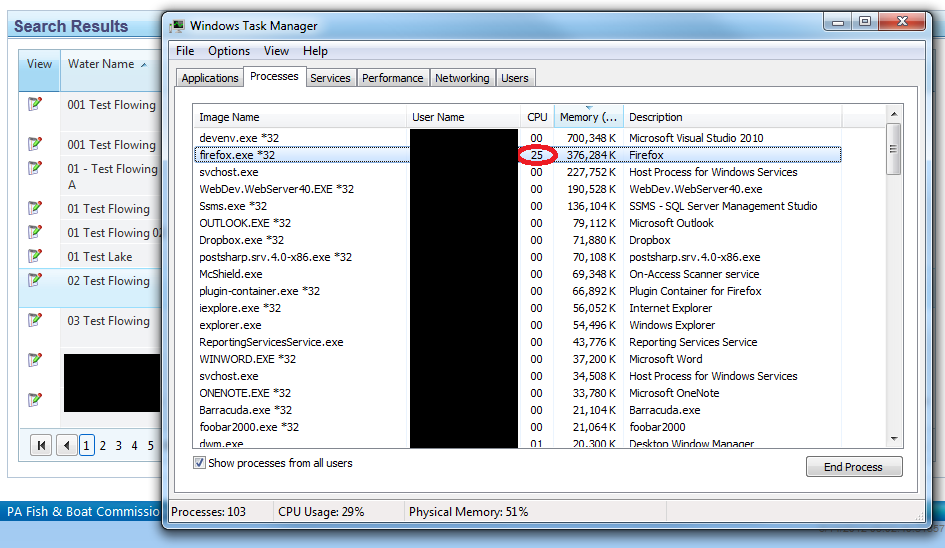Select ONENOTE.EXE *32 process
945x548 pixels.
point(518,393)
